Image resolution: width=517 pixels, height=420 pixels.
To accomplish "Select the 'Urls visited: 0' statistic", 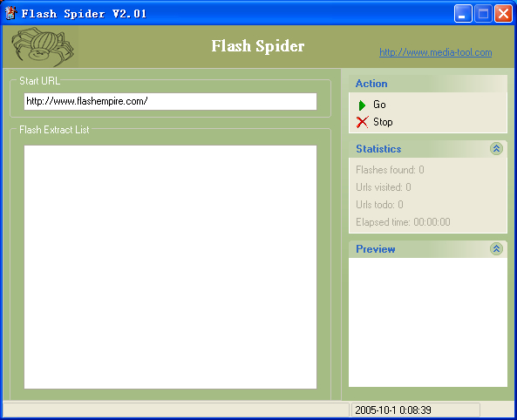I will [384, 187].
